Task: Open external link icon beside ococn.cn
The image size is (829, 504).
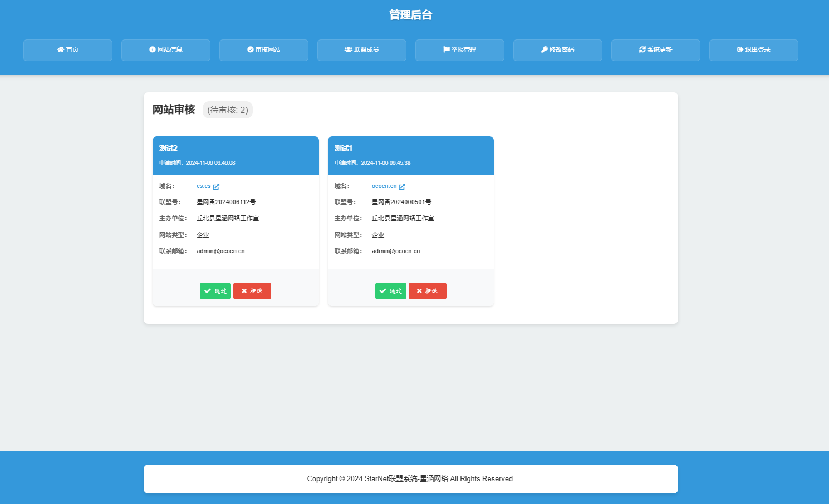Action: (x=402, y=187)
